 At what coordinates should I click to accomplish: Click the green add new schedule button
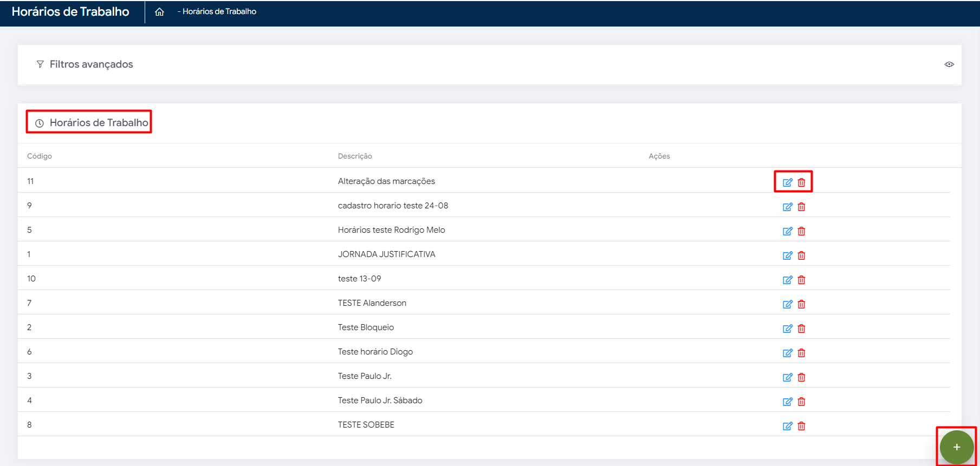click(956, 447)
